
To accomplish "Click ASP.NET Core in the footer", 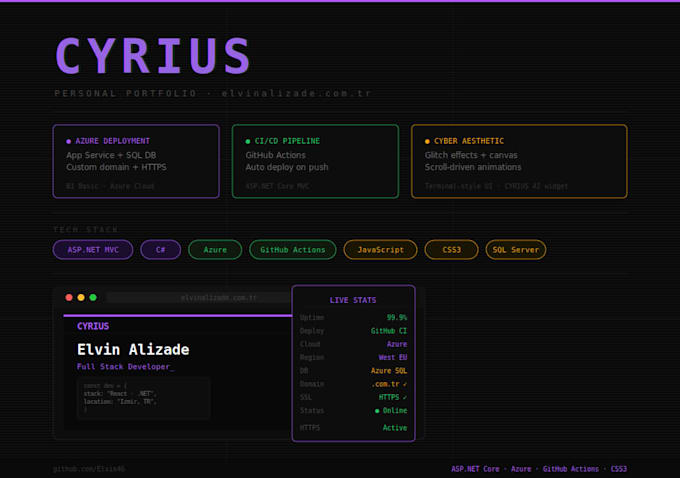I will pos(475,469).
